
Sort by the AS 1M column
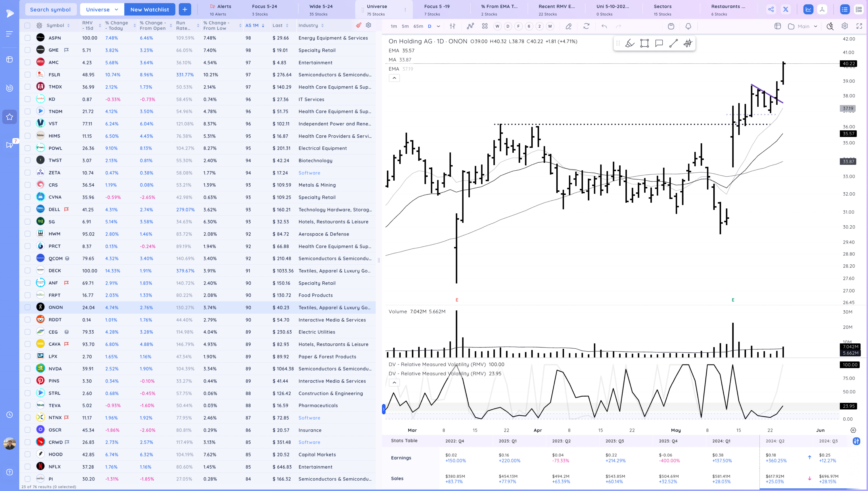coord(255,25)
